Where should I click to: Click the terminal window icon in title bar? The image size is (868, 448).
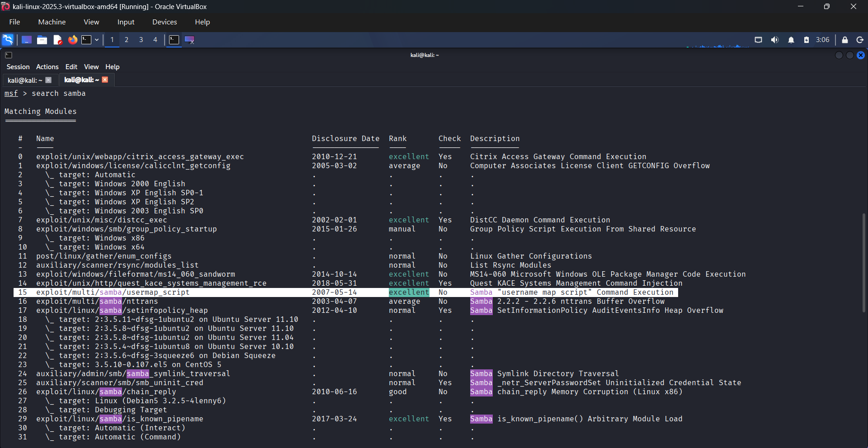9,55
